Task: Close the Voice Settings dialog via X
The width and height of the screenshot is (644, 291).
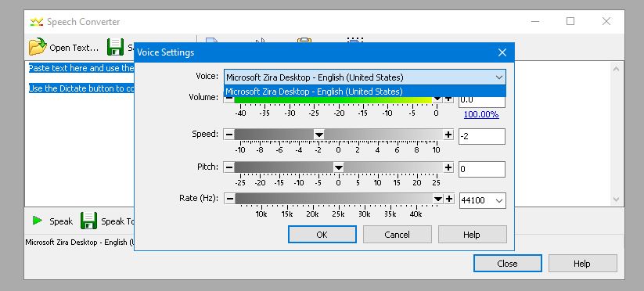Action: pos(502,52)
